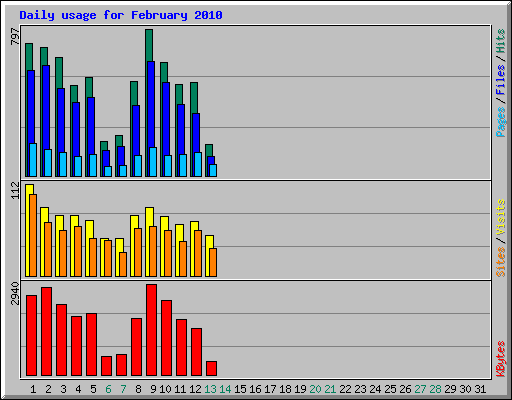The width and height of the screenshot is (512, 400).
Task: Click green day 7 on the x-axis
Action: point(123,389)
